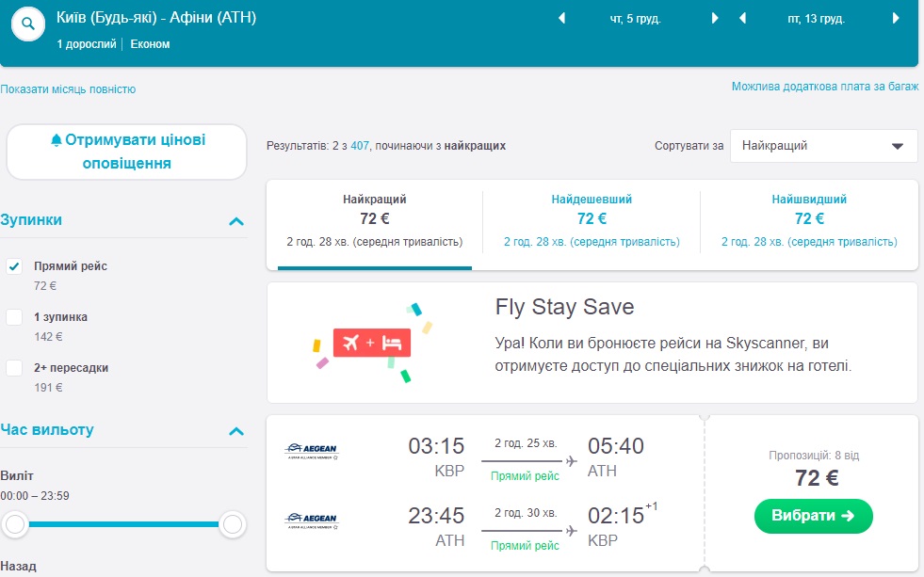The height and width of the screenshot is (577, 924).
Task: Open the Сортувати за dropdown
Action: 822,146
